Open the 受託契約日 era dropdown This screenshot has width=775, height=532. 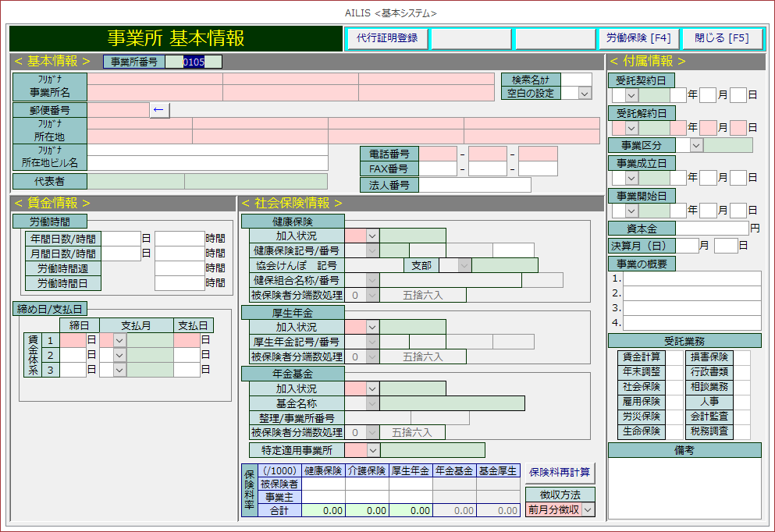coord(631,95)
